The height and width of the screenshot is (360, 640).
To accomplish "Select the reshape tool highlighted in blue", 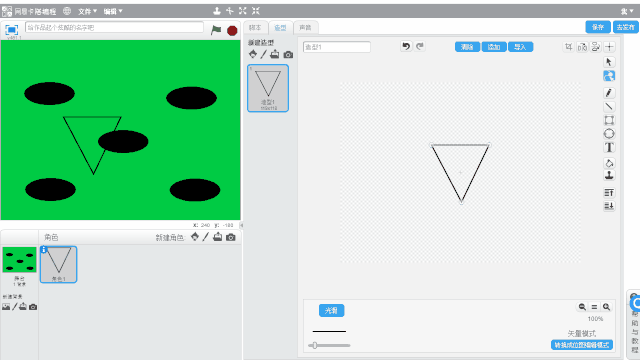I will pyautogui.click(x=609, y=76).
